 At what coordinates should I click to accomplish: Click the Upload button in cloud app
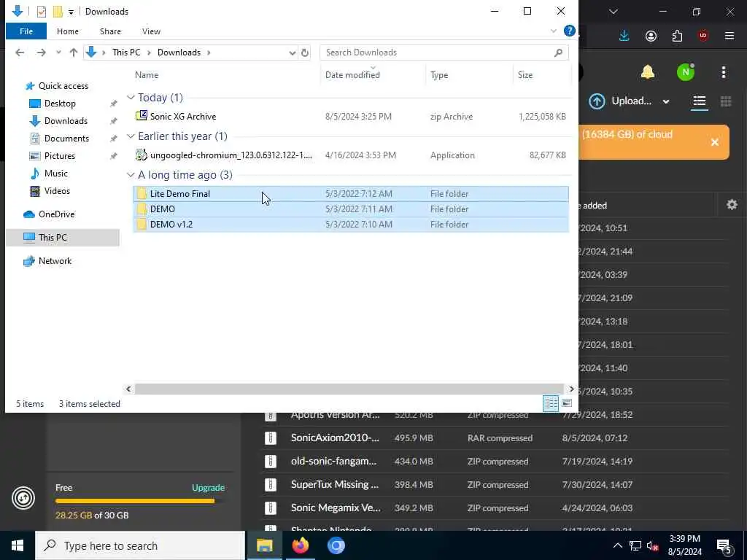620,101
